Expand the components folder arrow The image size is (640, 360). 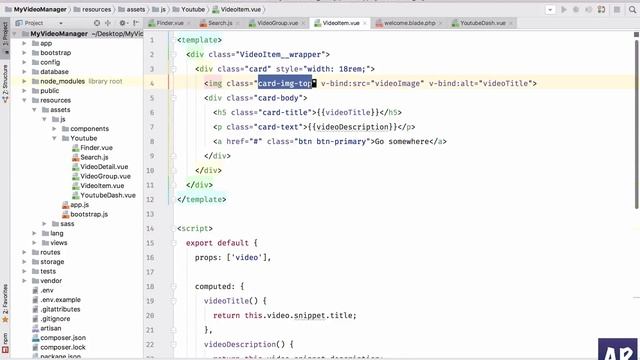[x=54, y=129]
